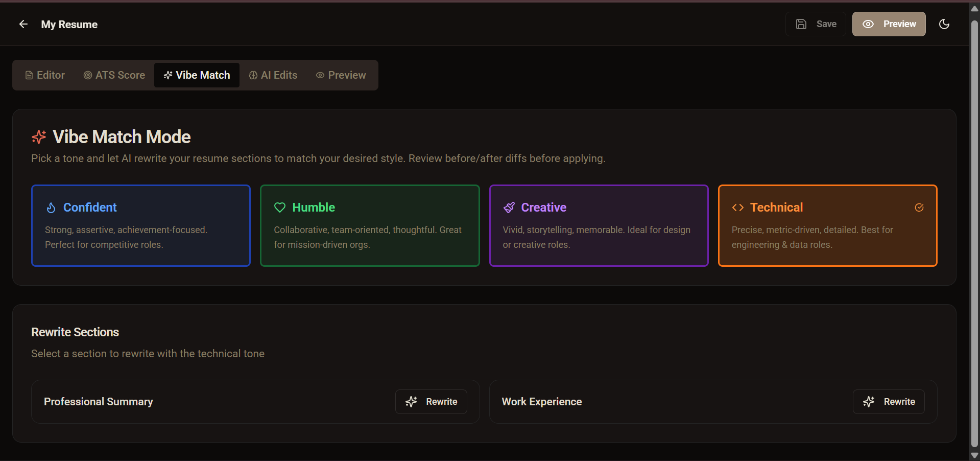Click the target icon on the ATS Score tab
980x461 pixels.
point(87,75)
